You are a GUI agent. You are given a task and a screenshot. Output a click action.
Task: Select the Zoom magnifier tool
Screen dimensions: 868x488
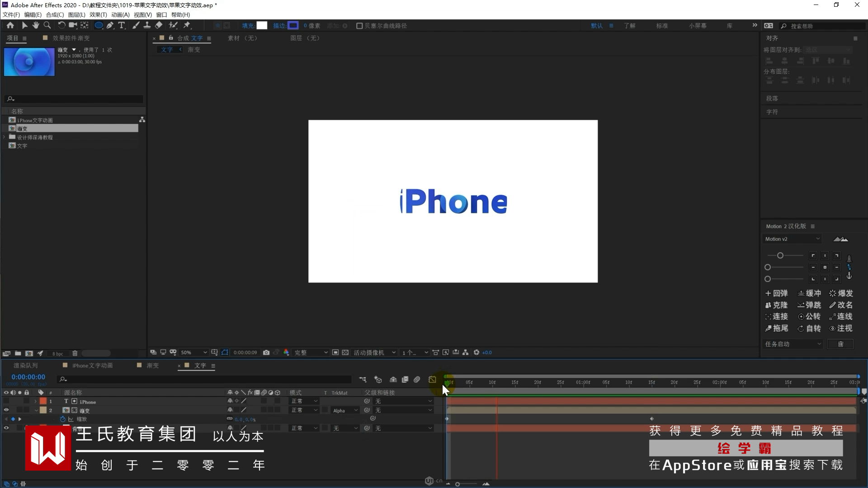coord(47,26)
